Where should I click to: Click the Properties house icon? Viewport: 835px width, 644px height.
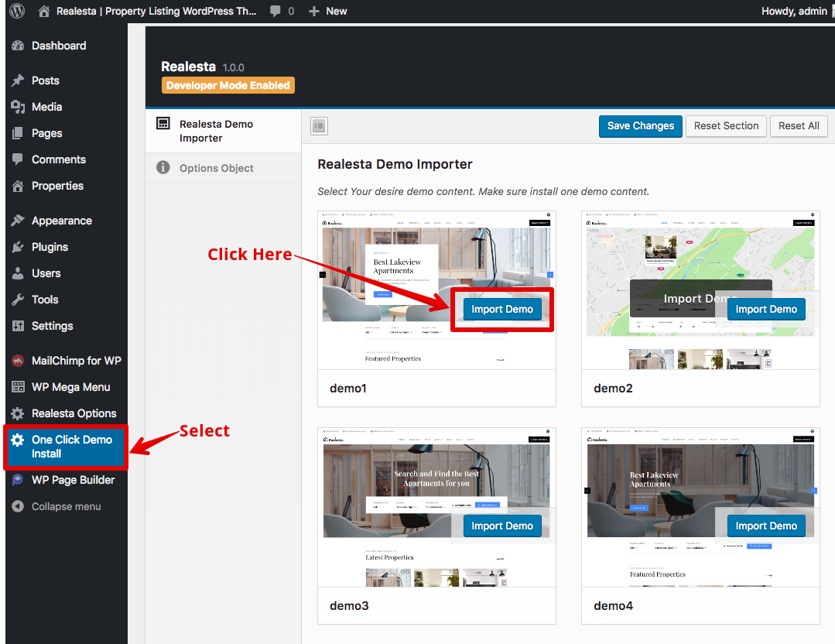point(18,186)
